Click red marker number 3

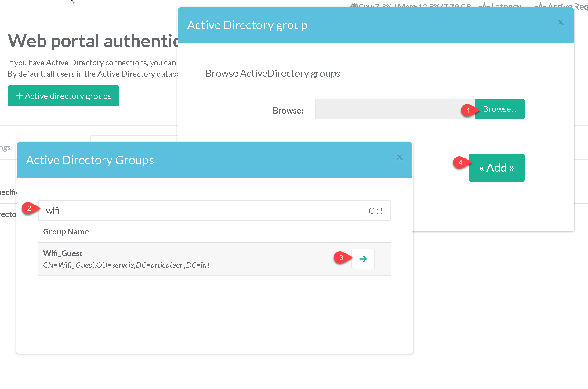point(341,258)
